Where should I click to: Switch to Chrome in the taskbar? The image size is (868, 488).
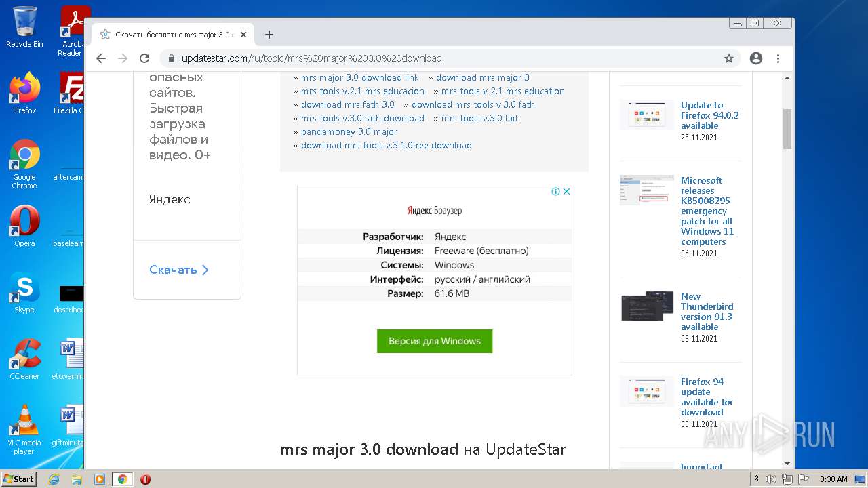pos(122,479)
